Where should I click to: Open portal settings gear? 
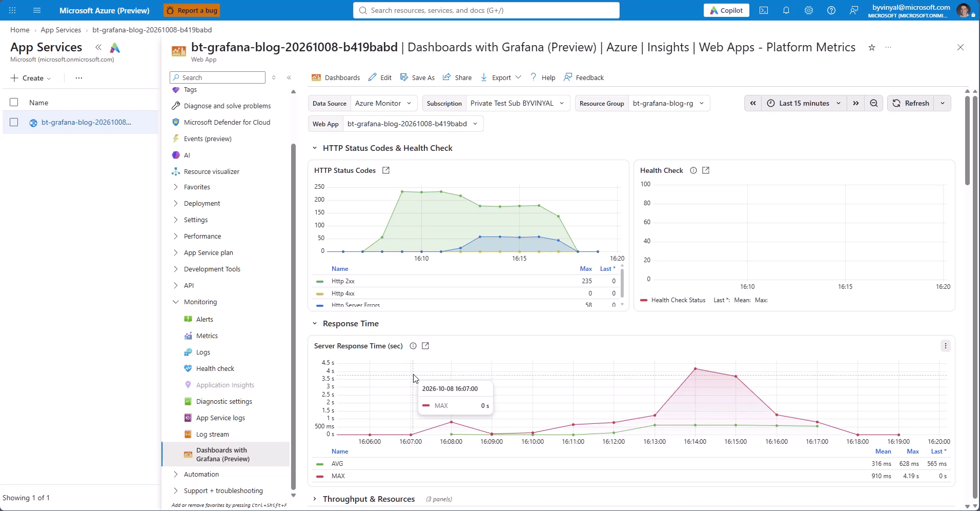click(809, 10)
